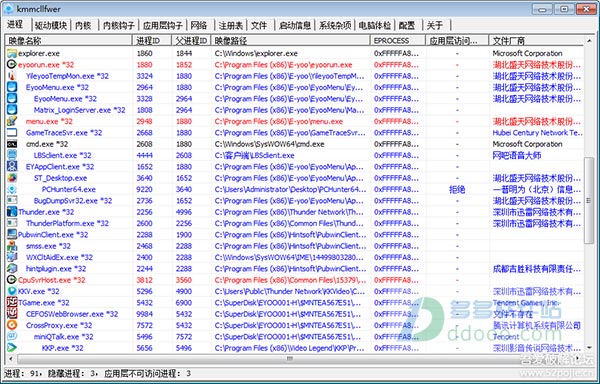Sort by the 应用层访问 column header
The width and height of the screenshot is (600, 384).
(457, 41)
